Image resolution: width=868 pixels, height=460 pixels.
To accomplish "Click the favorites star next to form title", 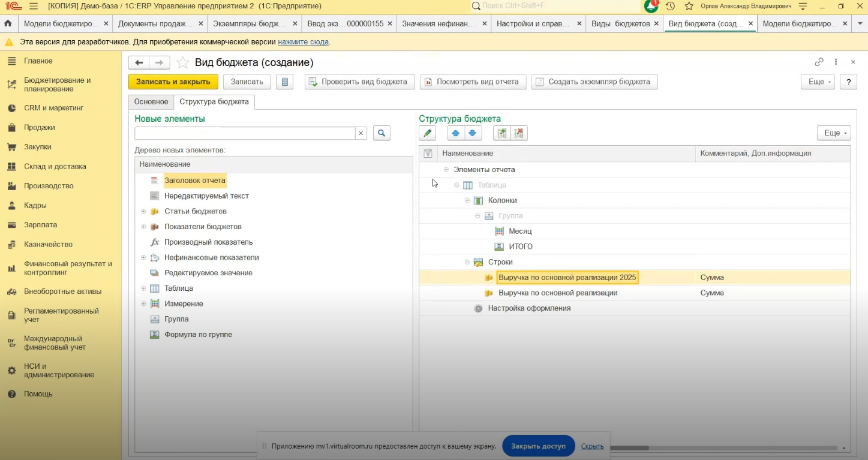I will [x=183, y=63].
